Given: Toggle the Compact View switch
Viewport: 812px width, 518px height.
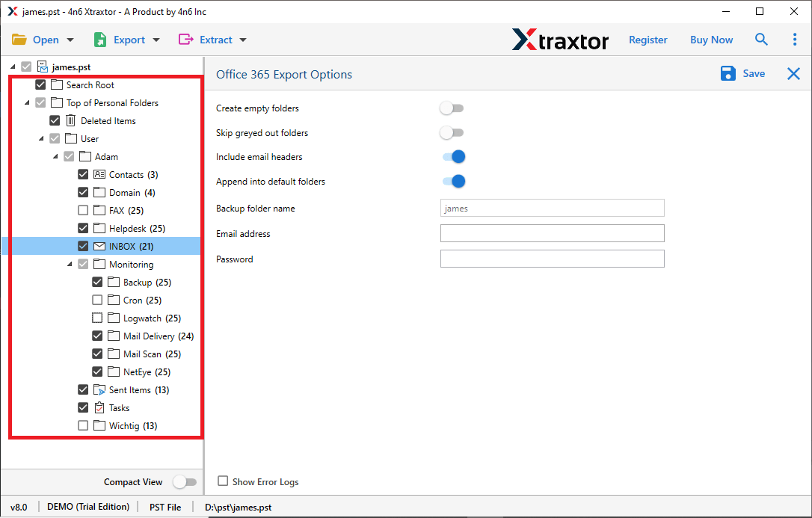Looking at the screenshot, I should [x=185, y=482].
